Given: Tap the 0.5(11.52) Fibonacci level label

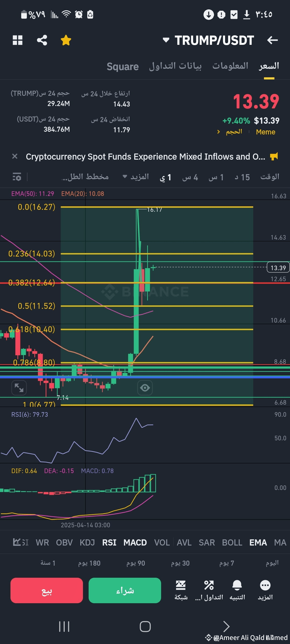Looking at the screenshot, I should point(37,306).
